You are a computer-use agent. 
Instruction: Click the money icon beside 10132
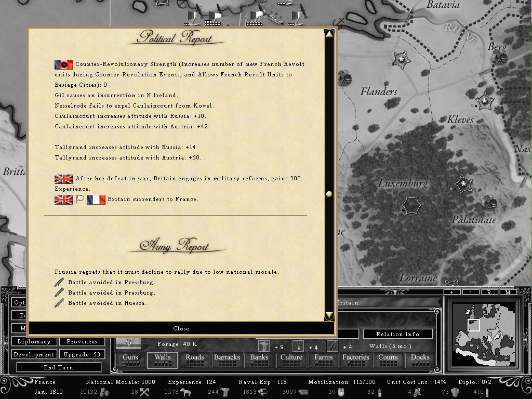pos(104,392)
